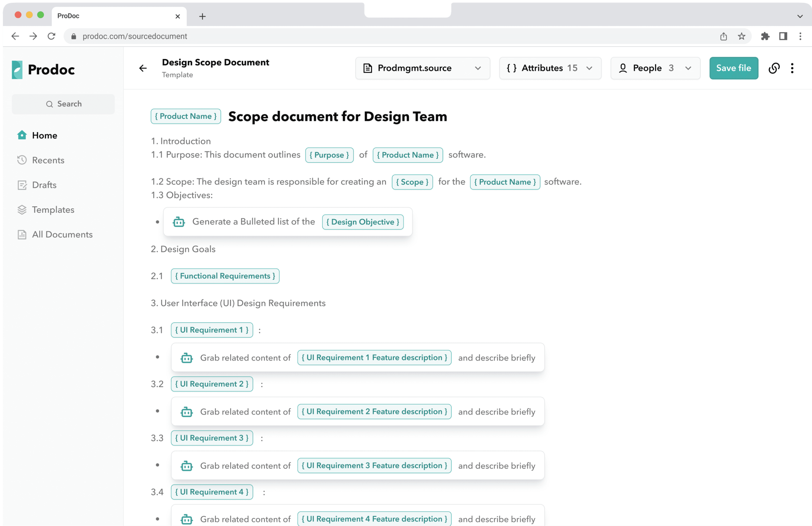Click the robot icon next to Design Objective
Screen dimensions: 812x526
click(x=179, y=222)
